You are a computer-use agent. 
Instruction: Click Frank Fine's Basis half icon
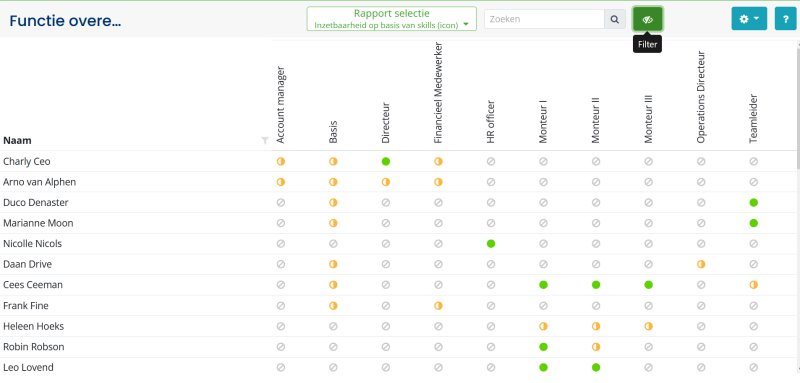click(333, 306)
